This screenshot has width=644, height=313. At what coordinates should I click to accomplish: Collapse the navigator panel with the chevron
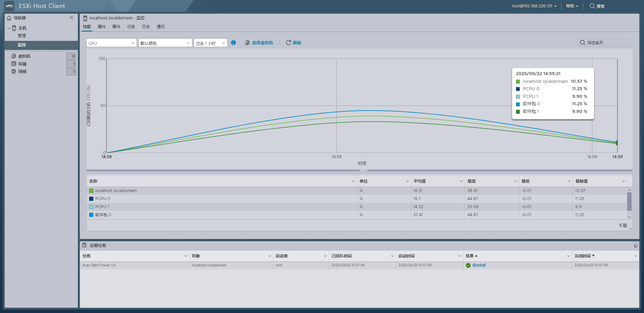pos(71,17)
